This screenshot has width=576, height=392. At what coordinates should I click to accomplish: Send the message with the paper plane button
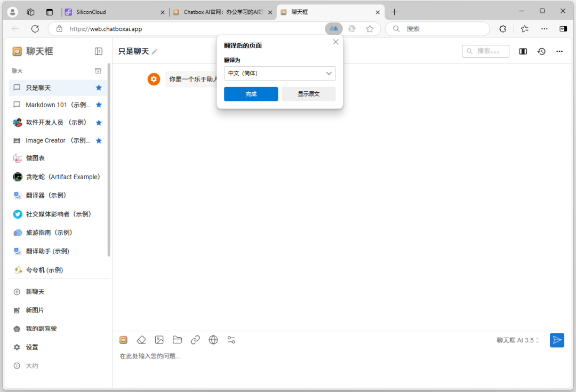coord(557,340)
